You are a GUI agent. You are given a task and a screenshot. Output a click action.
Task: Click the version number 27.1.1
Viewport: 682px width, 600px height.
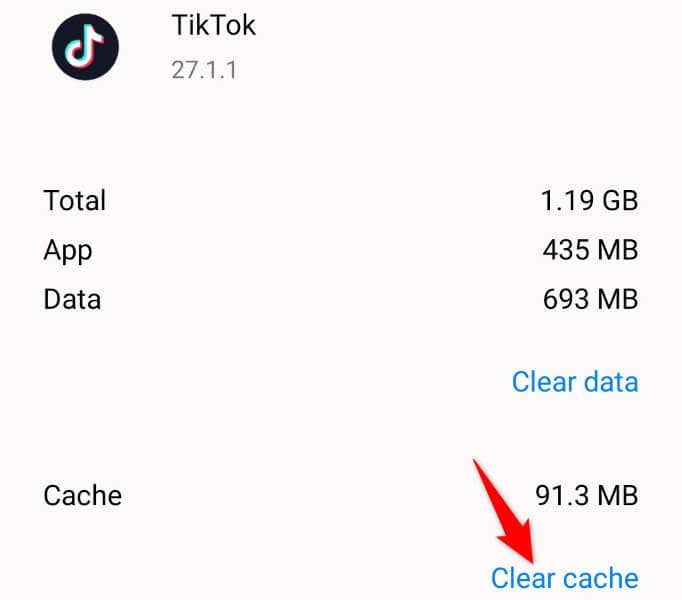204,70
